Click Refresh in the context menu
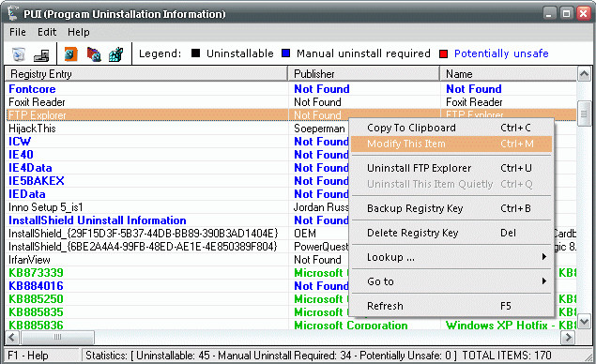 click(x=451, y=306)
